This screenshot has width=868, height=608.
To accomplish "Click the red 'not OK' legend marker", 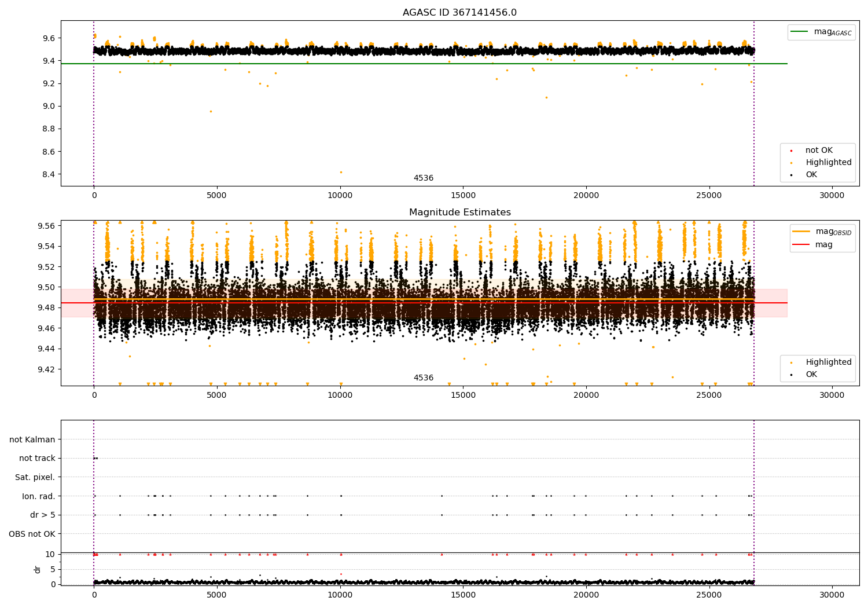I will [x=791, y=151].
